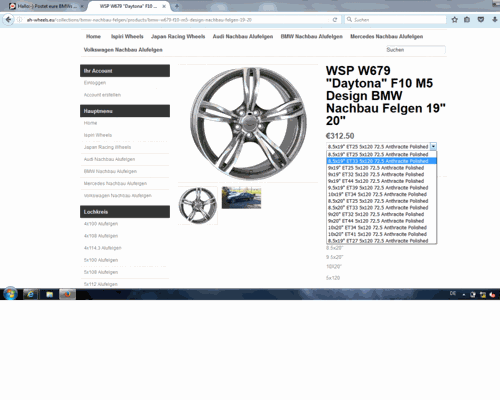Select the blue car thumbnail image

[x=241, y=198]
